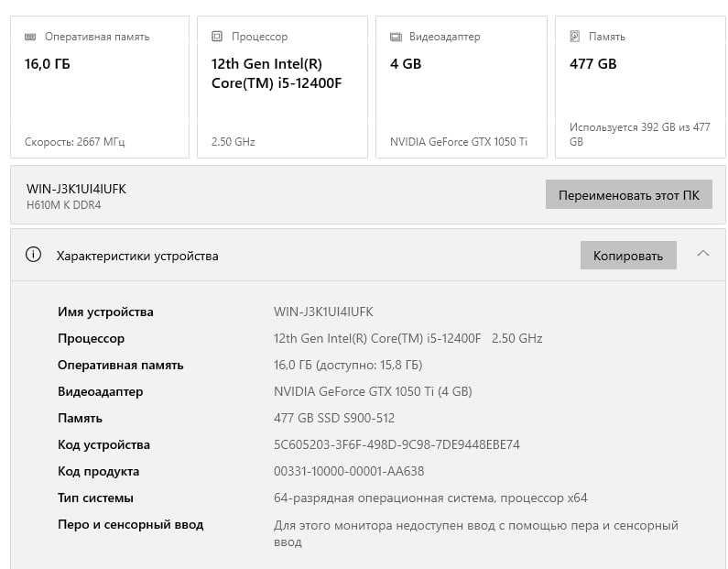This screenshot has height=569, width=728.
Task: Open the Видеоадаптер 4 GB card
Action: coord(461,87)
